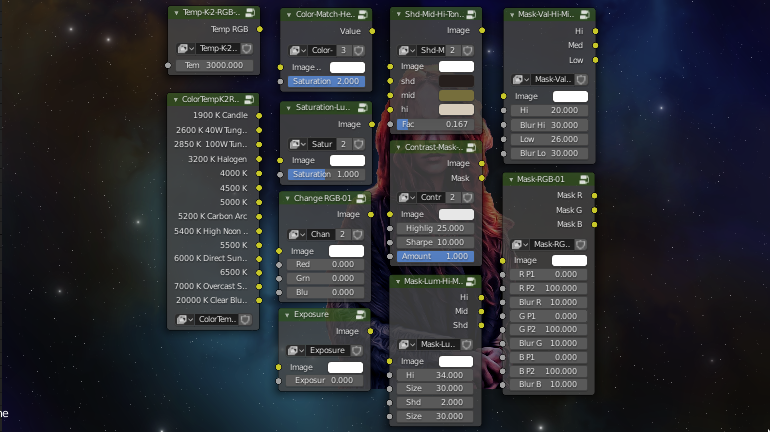Click the Exposure datablock name field

click(x=327, y=350)
